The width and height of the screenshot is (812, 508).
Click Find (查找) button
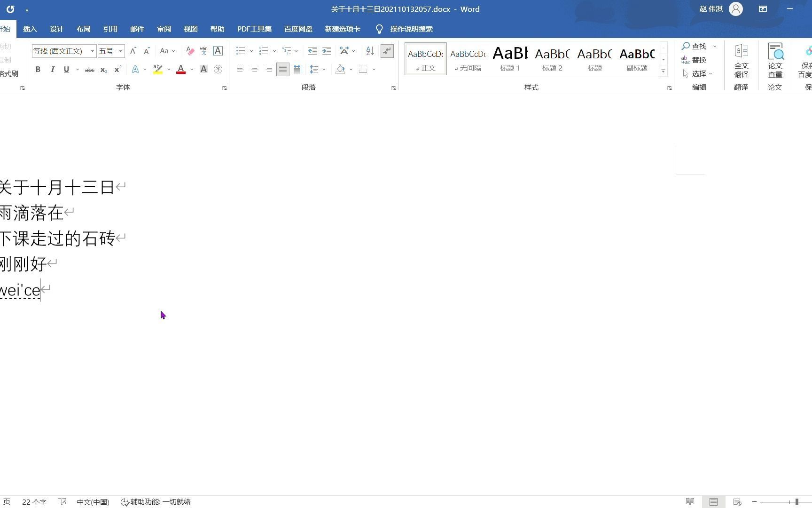pyautogui.click(x=695, y=46)
